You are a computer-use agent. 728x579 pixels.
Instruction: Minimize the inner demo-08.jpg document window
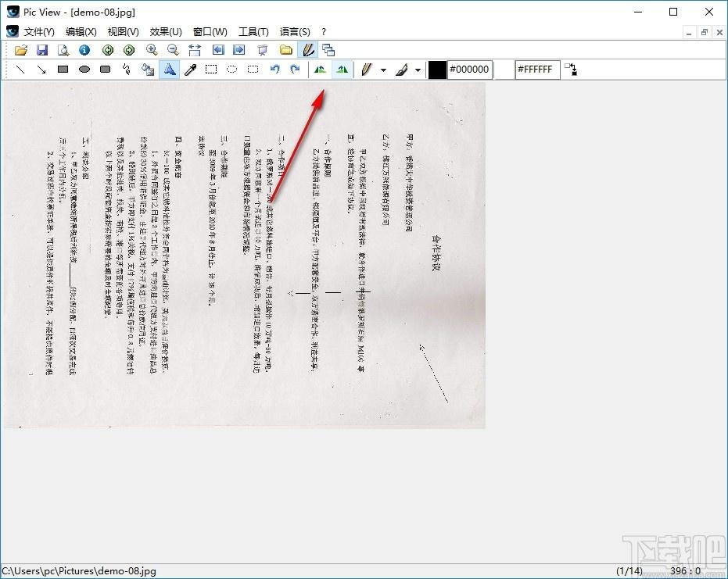click(x=689, y=33)
